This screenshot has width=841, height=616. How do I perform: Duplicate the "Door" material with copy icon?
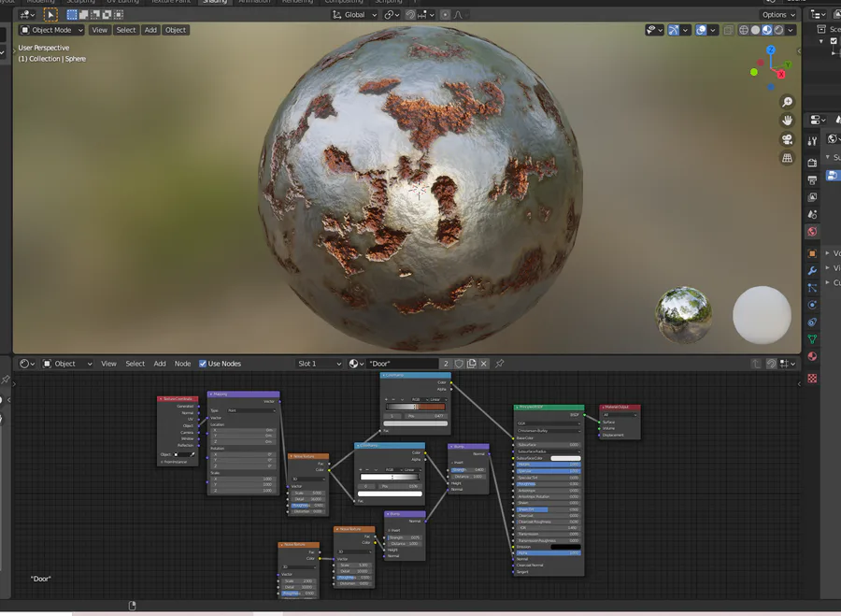[472, 364]
